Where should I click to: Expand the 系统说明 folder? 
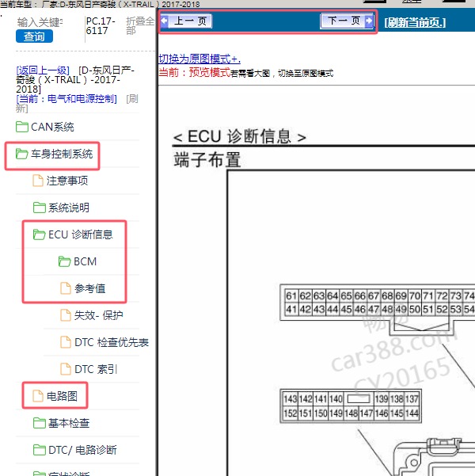click(69, 208)
